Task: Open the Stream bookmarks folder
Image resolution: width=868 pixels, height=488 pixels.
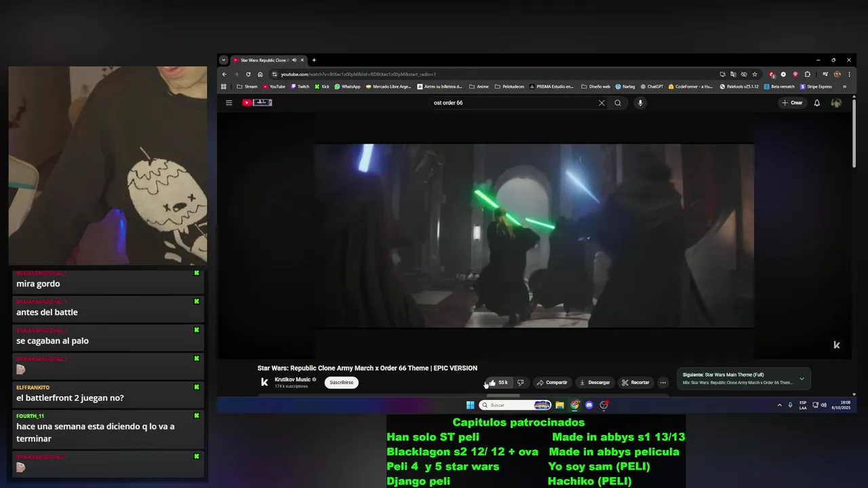Action: coord(247,87)
